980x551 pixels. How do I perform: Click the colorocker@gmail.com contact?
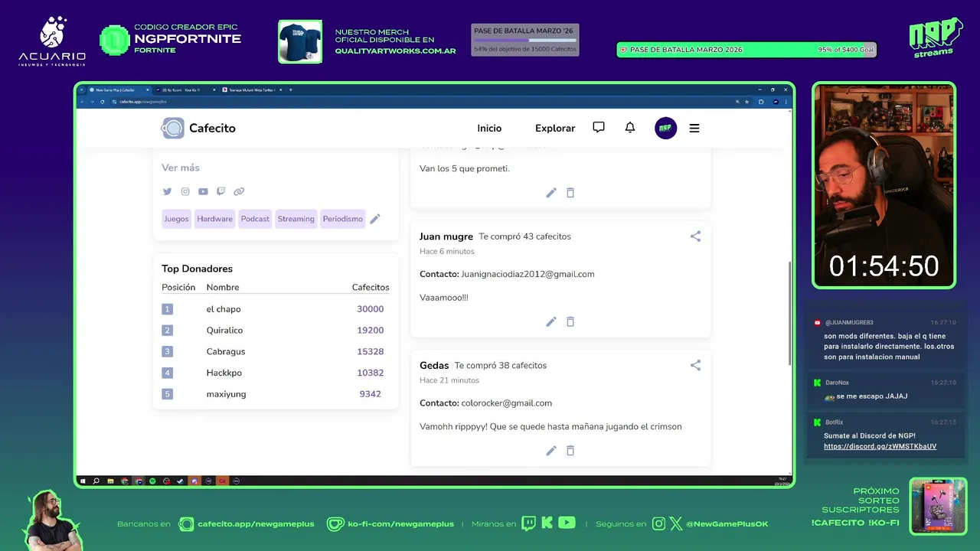506,403
